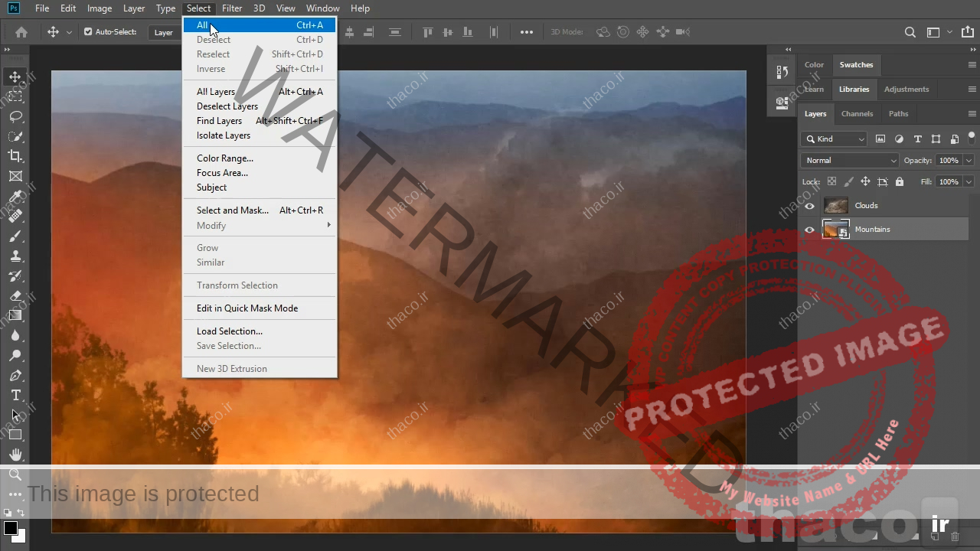Screen dimensions: 980x551
Task: Open the Edit Toolbar three-dots button
Action: pos(15,494)
